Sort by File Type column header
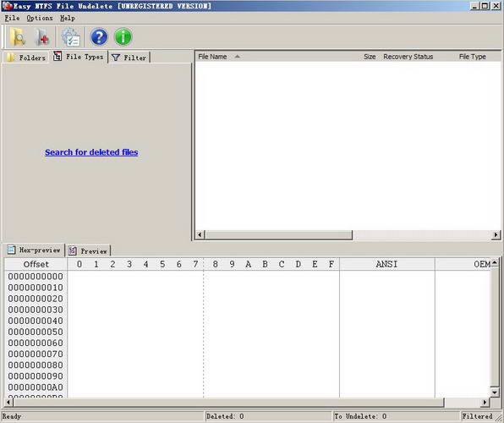The width and height of the screenshot is (504, 423). [x=472, y=57]
